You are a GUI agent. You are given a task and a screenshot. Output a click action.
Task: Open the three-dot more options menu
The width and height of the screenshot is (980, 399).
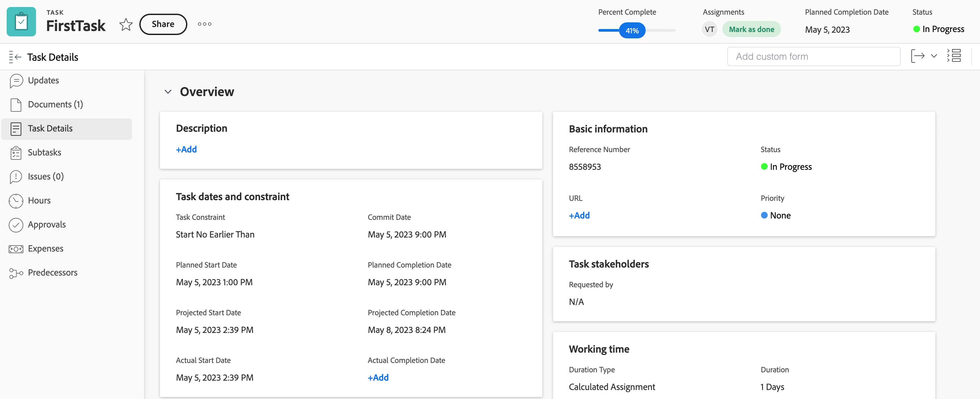click(x=204, y=24)
